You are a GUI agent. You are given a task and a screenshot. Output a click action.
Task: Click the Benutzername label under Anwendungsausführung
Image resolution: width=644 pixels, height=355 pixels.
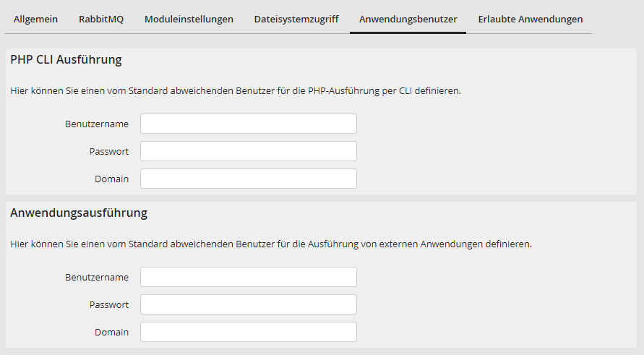point(97,277)
